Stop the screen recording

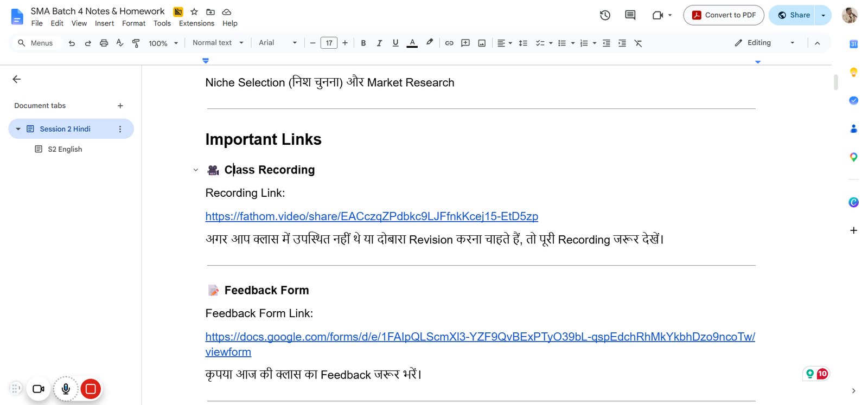pos(91,389)
